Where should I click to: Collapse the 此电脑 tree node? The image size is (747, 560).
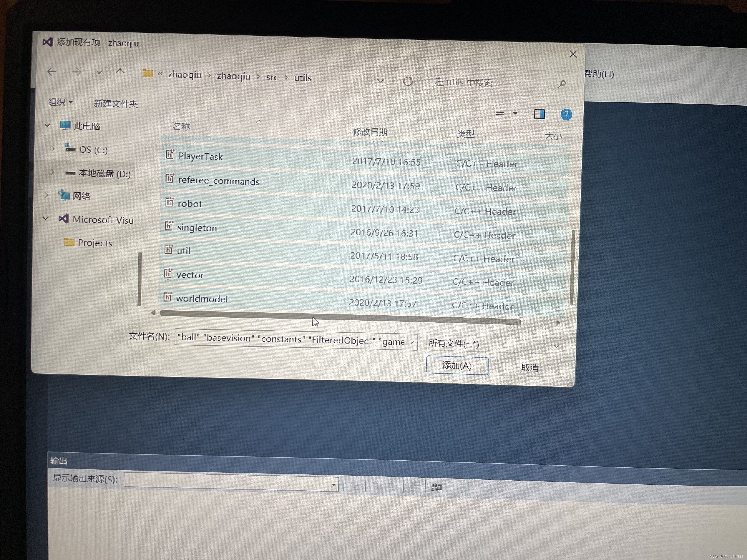click(47, 126)
